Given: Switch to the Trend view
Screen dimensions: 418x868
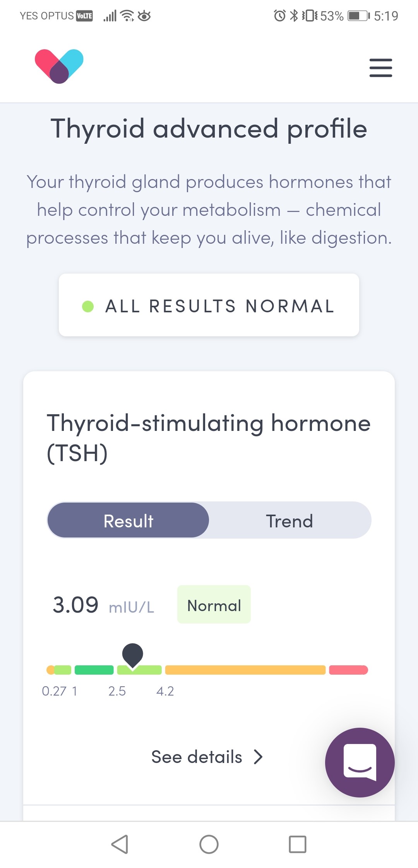Looking at the screenshot, I should [290, 521].
